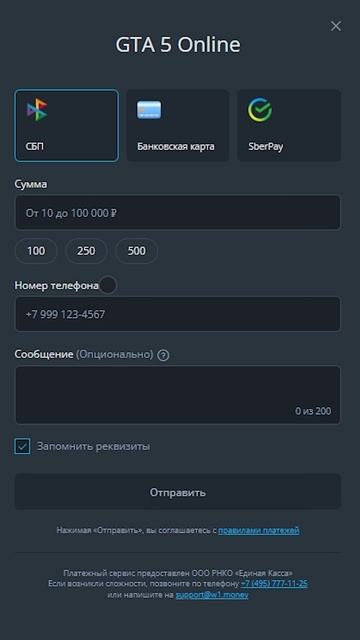360x640 pixels.
Task: Focus the phone number field
Action: [178, 314]
